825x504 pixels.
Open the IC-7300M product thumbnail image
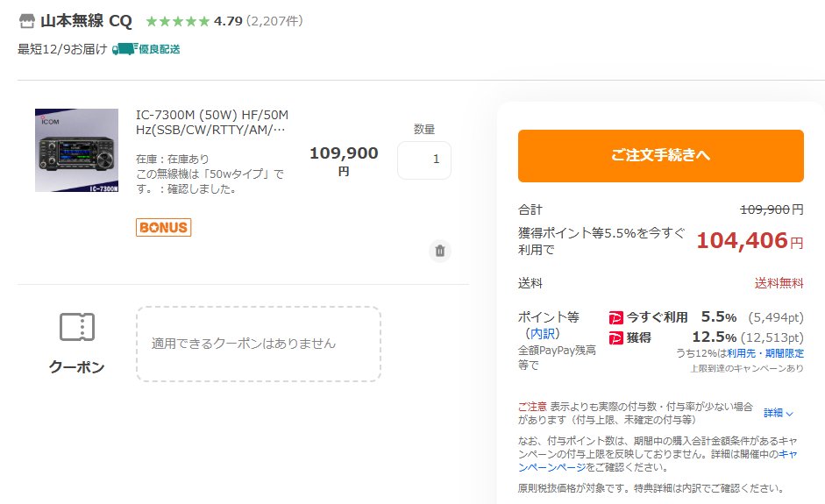point(76,150)
